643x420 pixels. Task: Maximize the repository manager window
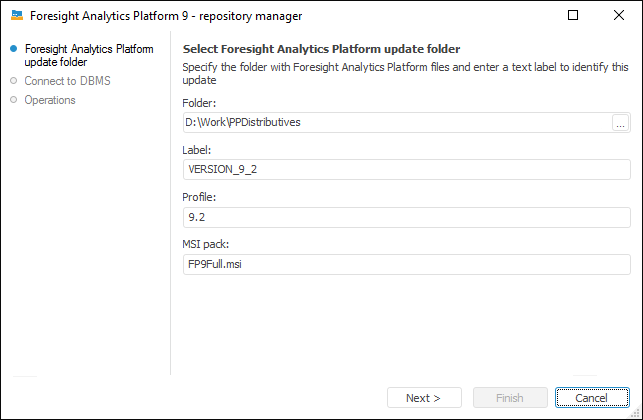click(x=573, y=16)
